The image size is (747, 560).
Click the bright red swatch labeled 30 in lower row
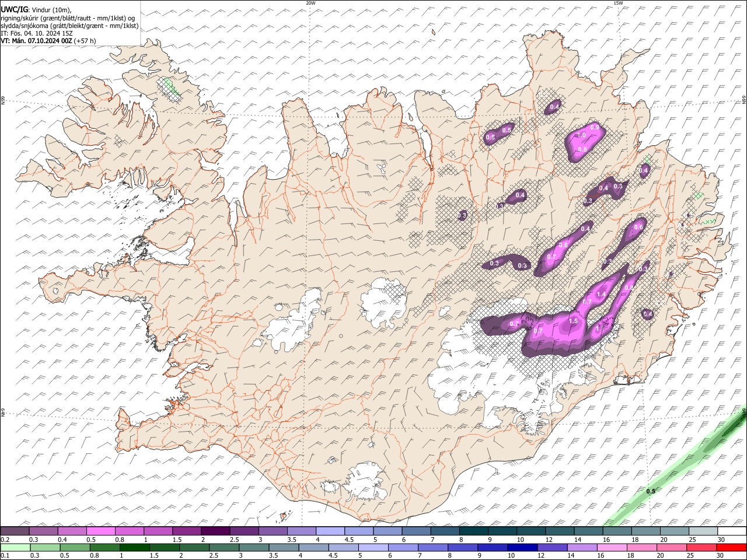point(731,547)
